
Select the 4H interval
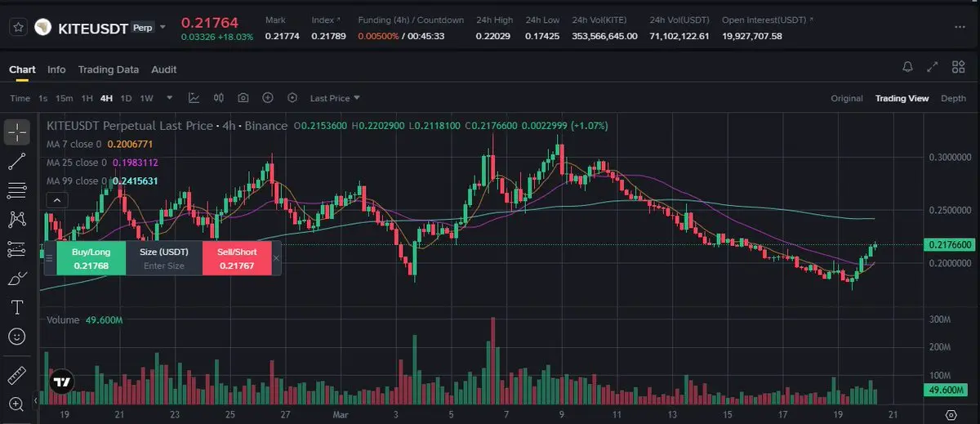click(x=107, y=98)
